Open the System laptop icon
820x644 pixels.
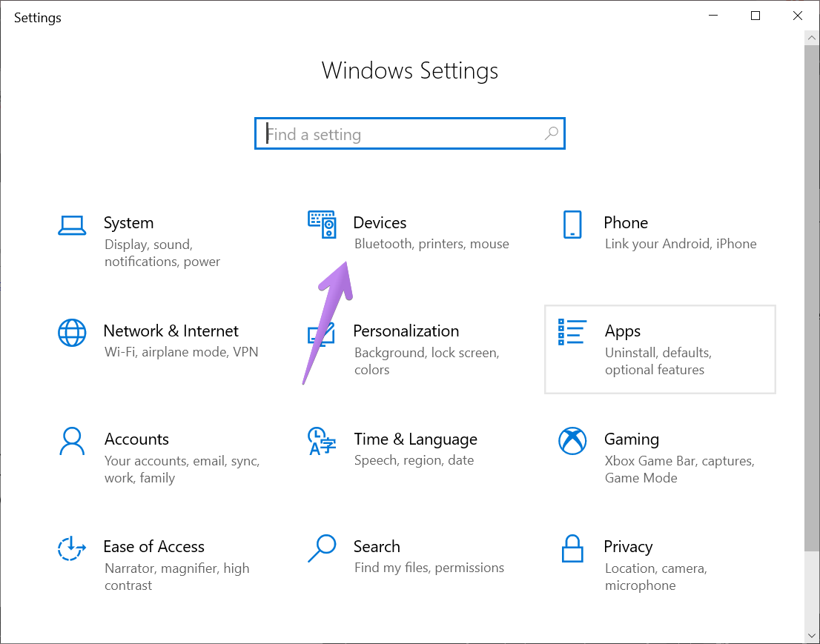[72, 226]
